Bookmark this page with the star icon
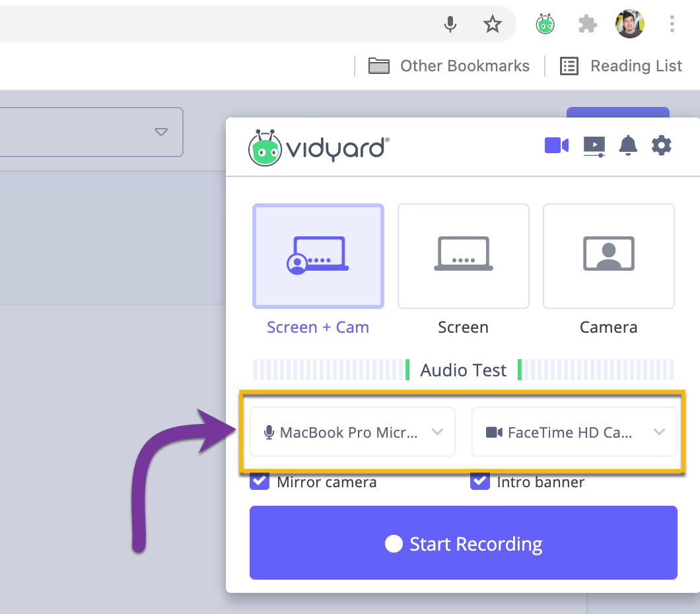Image resolution: width=700 pixels, height=614 pixels. click(x=493, y=24)
